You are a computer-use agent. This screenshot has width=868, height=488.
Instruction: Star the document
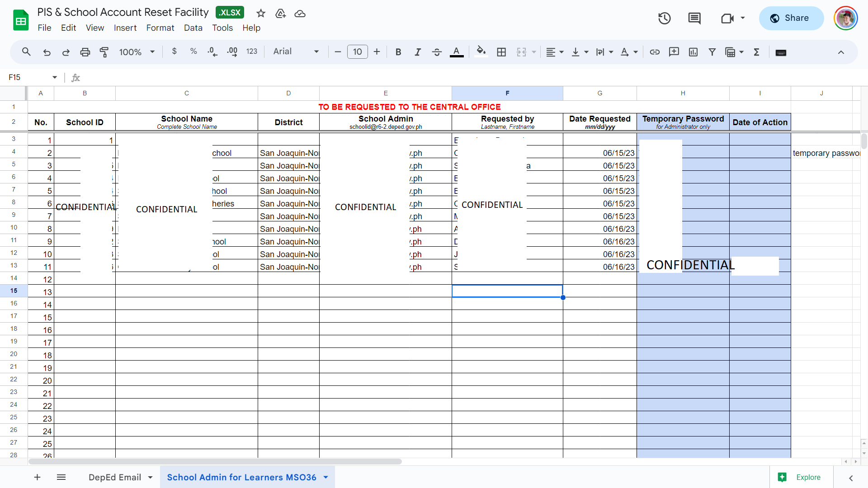tap(261, 13)
